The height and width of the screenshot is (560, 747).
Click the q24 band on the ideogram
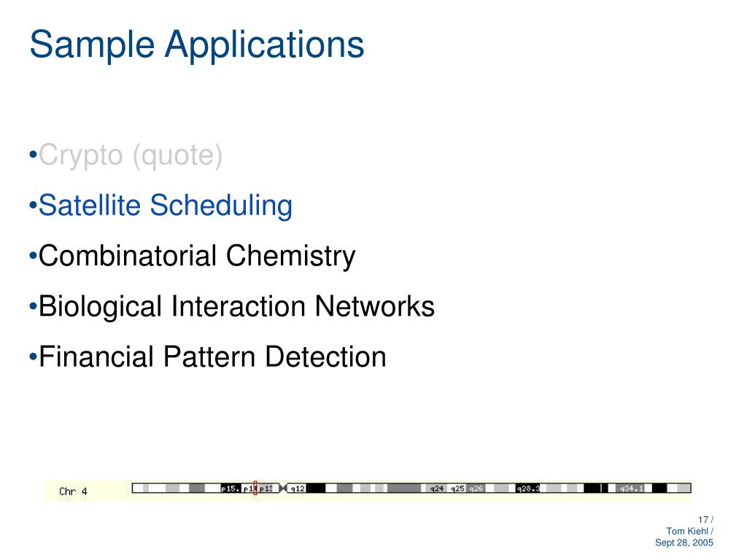coord(436,488)
